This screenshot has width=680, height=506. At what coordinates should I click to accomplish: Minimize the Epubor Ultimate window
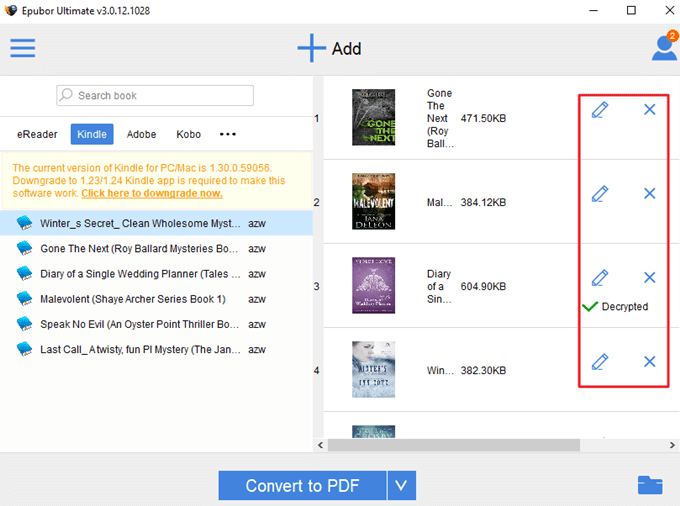tap(593, 10)
